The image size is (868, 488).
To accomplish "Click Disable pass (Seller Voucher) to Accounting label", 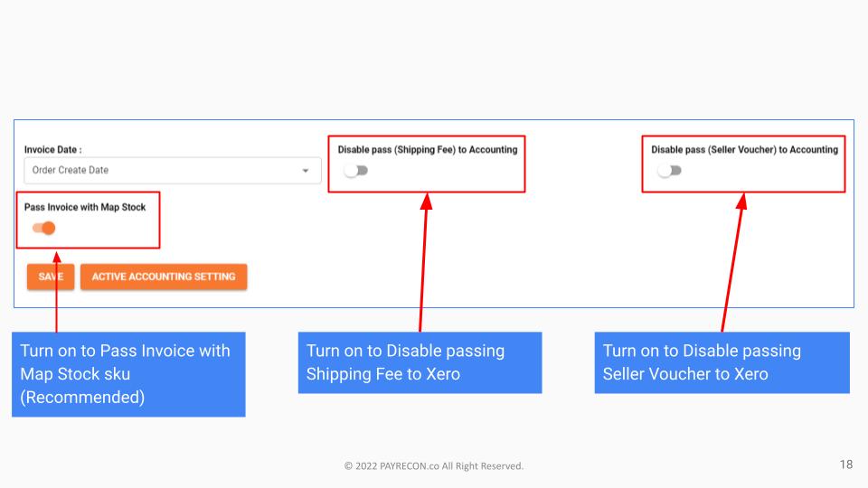I will coord(744,149).
